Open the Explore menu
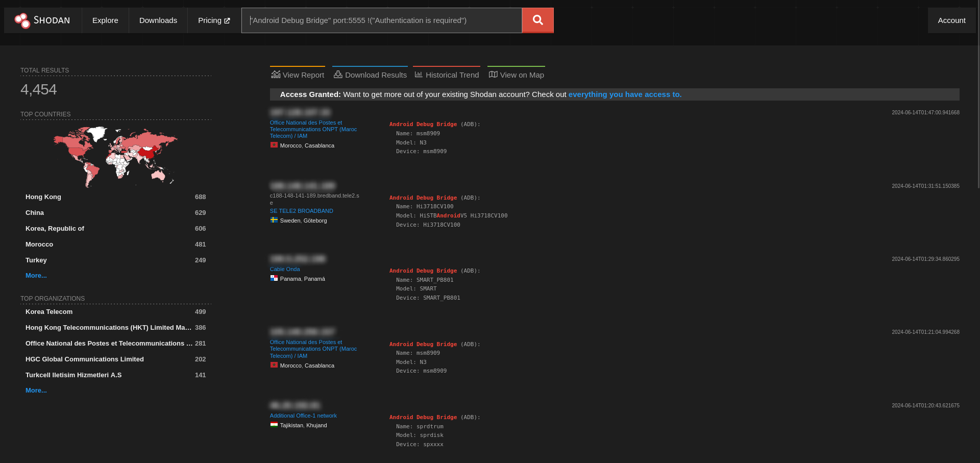Image resolution: width=980 pixels, height=463 pixels. (105, 20)
